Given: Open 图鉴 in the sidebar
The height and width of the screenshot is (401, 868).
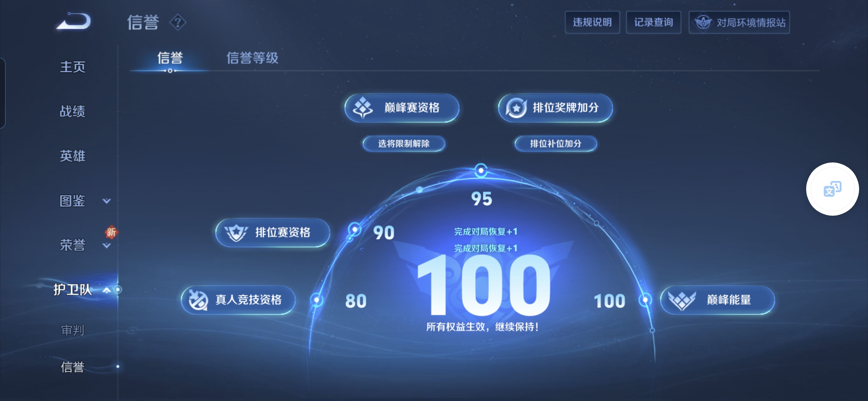Looking at the screenshot, I should click(72, 201).
